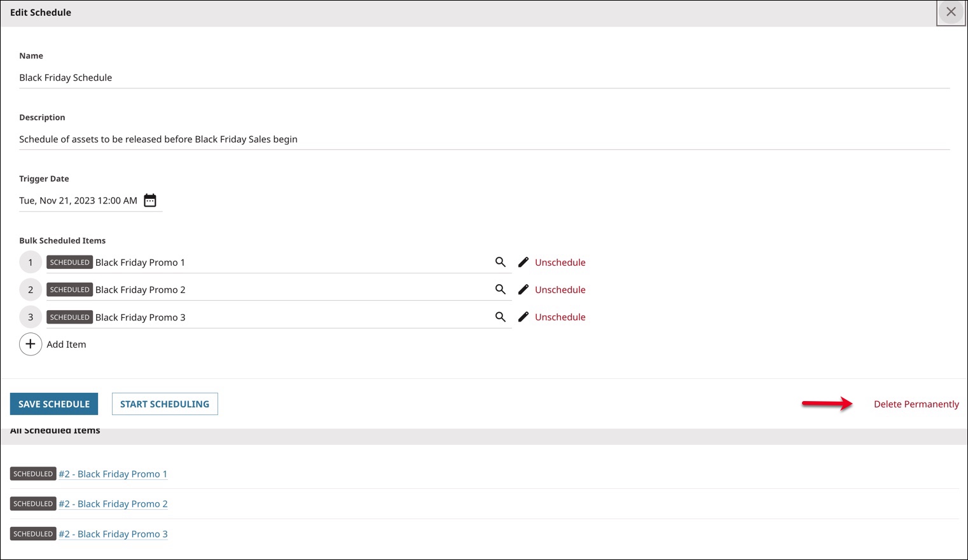The height and width of the screenshot is (560, 968).
Task: Click the Description text field
Action: (x=484, y=139)
